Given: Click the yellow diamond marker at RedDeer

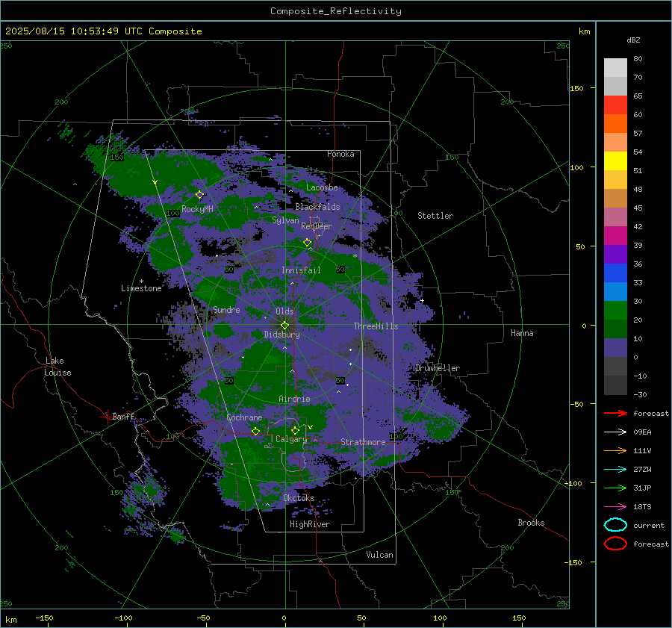Looking at the screenshot, I should coord(308,243).
